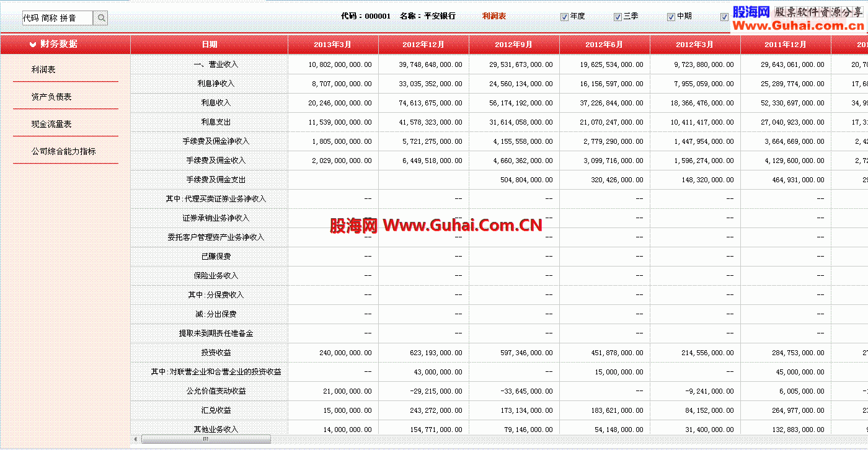
Task: Click the magnifier search icon
Action: point(102,18)
